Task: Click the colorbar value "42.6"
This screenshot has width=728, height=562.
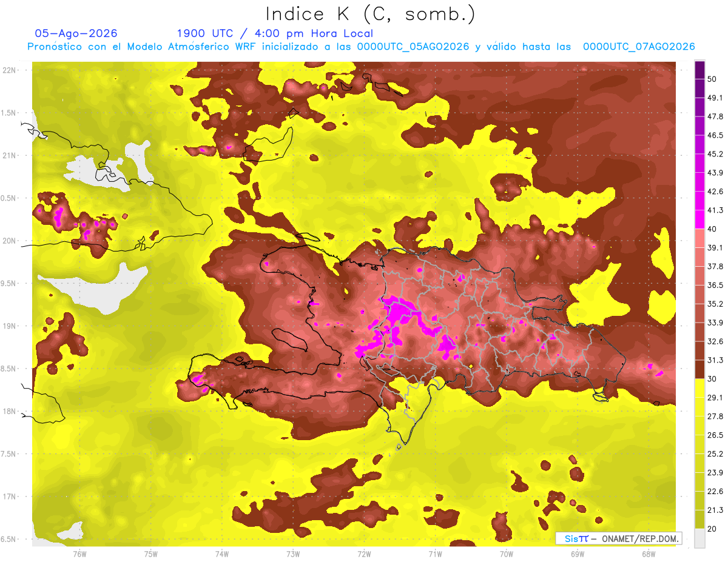Action: 715,192
